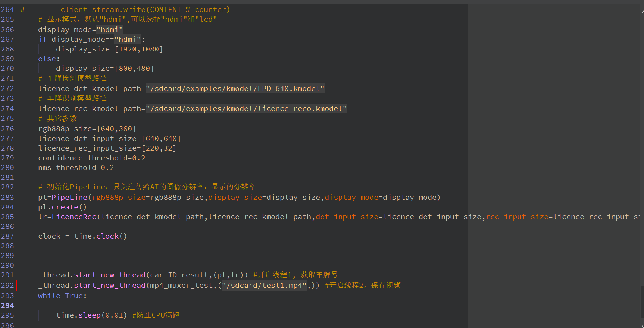Place cursor on the "else:" keyword
This screenshot has height=328, width=644.
click(49, 59)
